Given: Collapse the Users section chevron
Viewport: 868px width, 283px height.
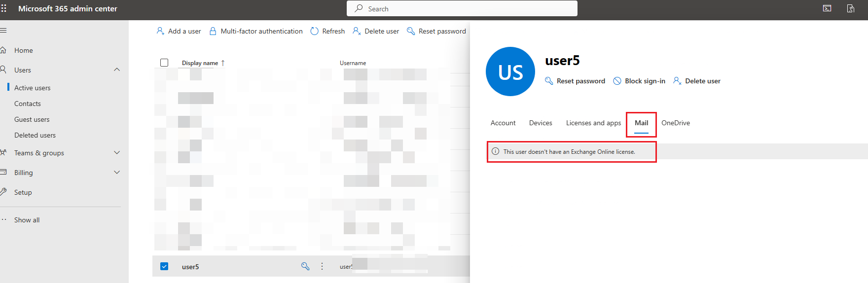Looking at the screenshot, I should (x=117, y=70).
